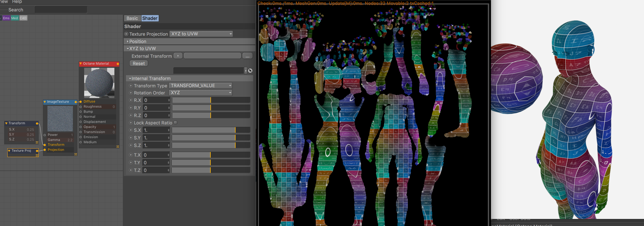The height and width of the screenshot is (226, 644).
Task: Open the Rotation Order dropdown
Action: coord(201,93)
